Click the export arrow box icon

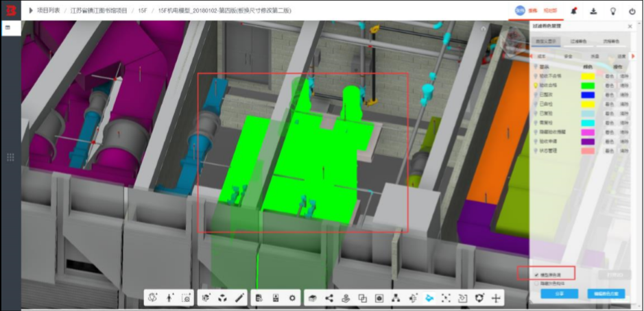[x=462, y=298]
